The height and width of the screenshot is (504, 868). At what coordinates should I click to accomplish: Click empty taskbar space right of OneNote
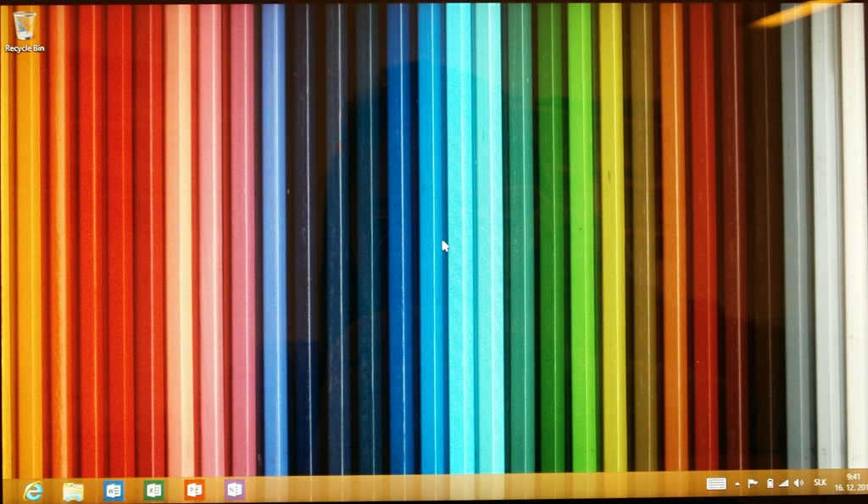click(x=466, y=490)
